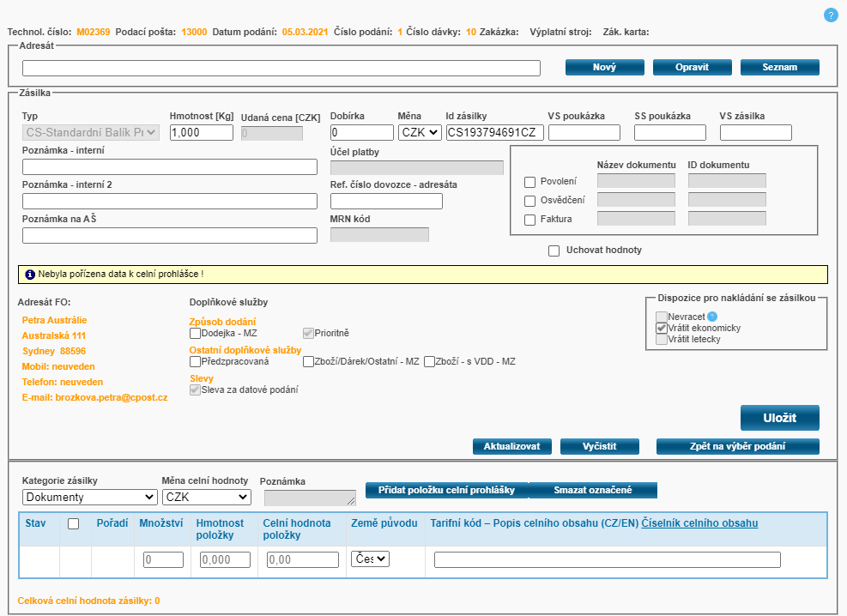Click the info icon in yellow notice bar
Viewport: 847px width, 616px height.
click(x=30, y=275)
